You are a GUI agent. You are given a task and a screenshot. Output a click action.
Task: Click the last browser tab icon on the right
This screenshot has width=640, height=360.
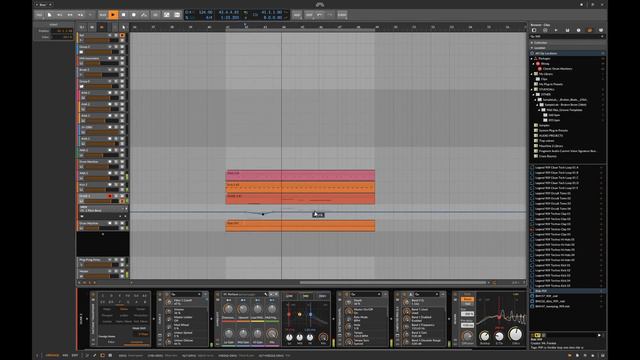pos(600,30)
